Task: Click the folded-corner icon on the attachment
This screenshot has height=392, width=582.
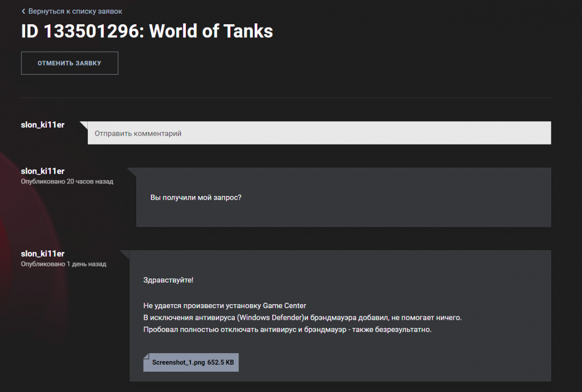Action: pos(146,357)
